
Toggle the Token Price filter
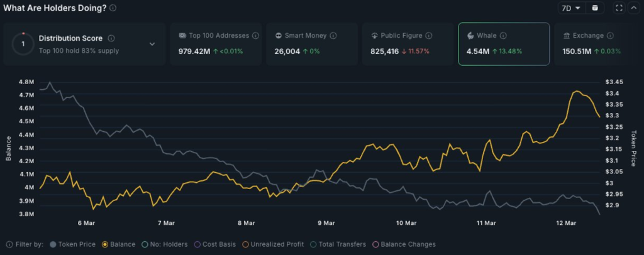tap(72, 244)
